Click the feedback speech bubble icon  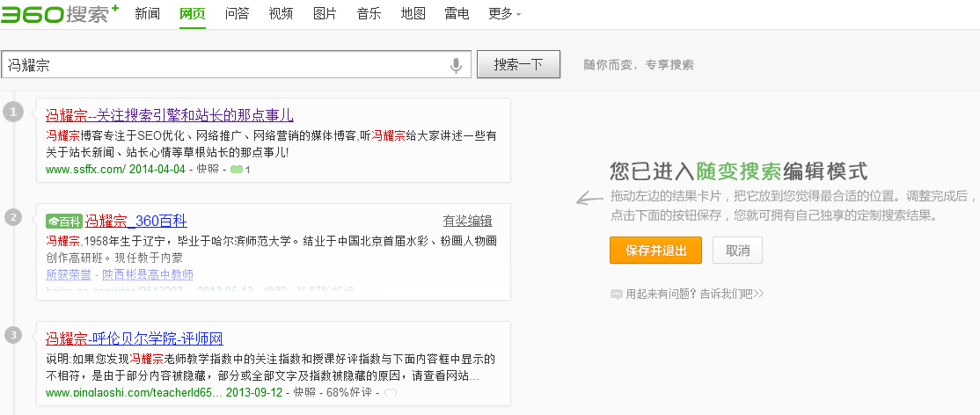coord(617,295)
